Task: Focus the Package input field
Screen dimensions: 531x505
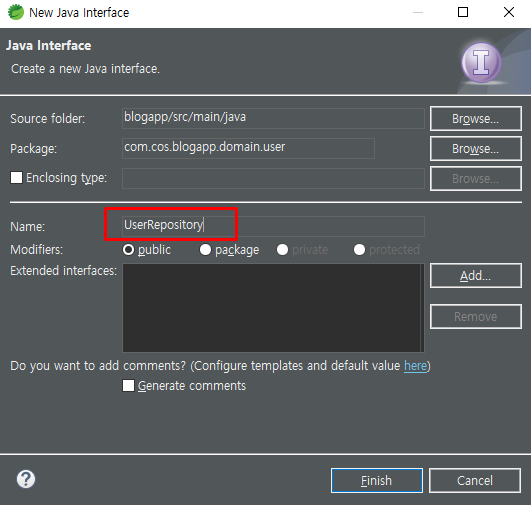Action: [248, 148]
